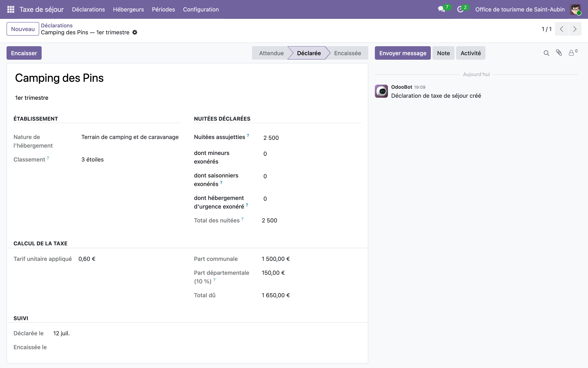This screenshot has height=368, width=588.
Task: Edit the dont mineurs exonérés value
Action: 312,154
